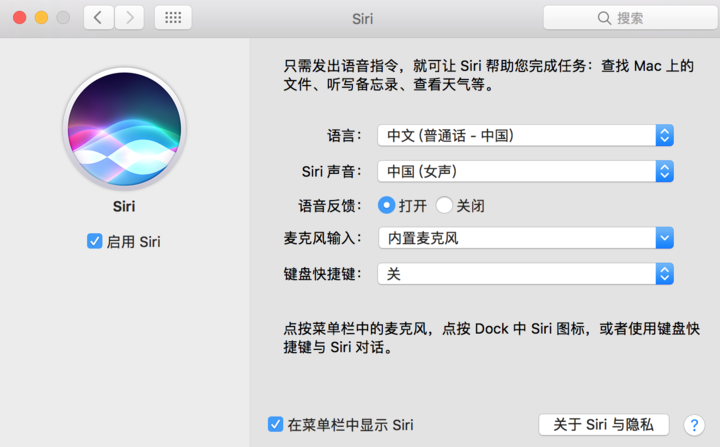Select 关闭 for 语音反馈
The height and width of the screenshot is (447, 720).
pyautogui.click(x=444, y=205)
